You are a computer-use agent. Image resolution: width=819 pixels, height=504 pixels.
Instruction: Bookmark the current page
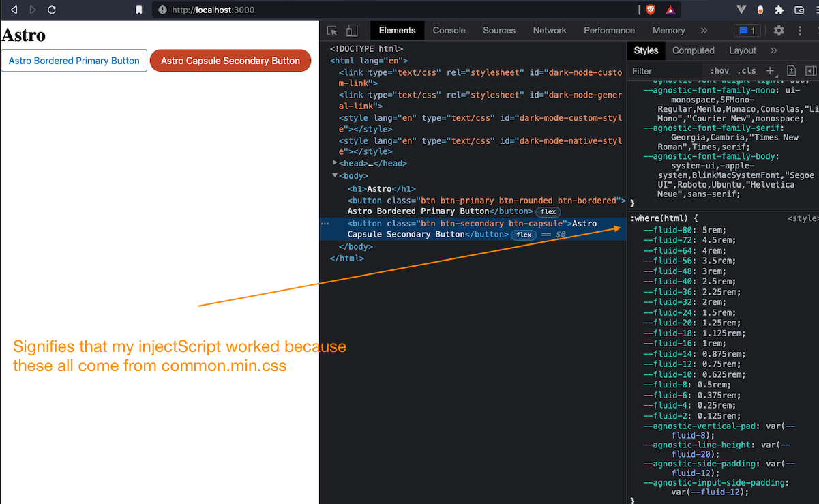[x=139, y=10]
